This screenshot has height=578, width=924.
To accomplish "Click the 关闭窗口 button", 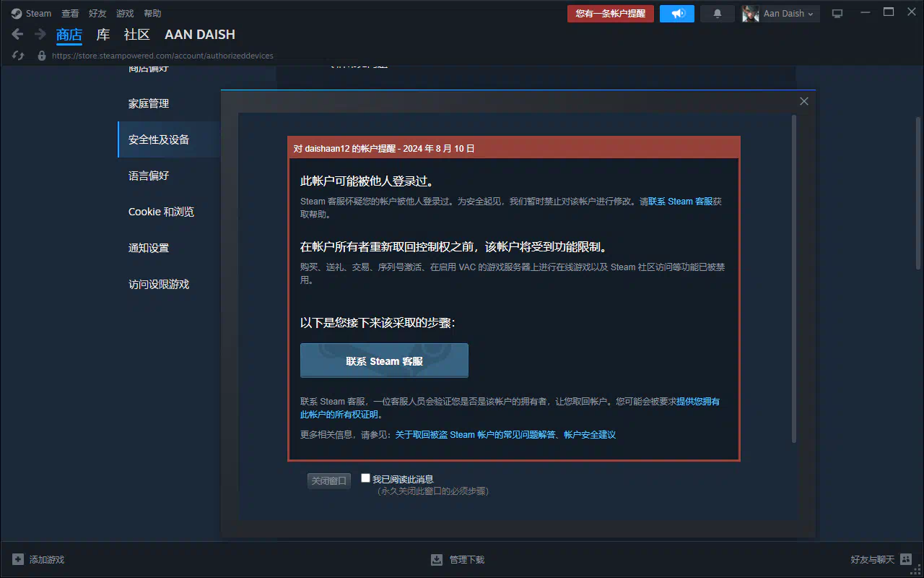I will click(328, 480).
